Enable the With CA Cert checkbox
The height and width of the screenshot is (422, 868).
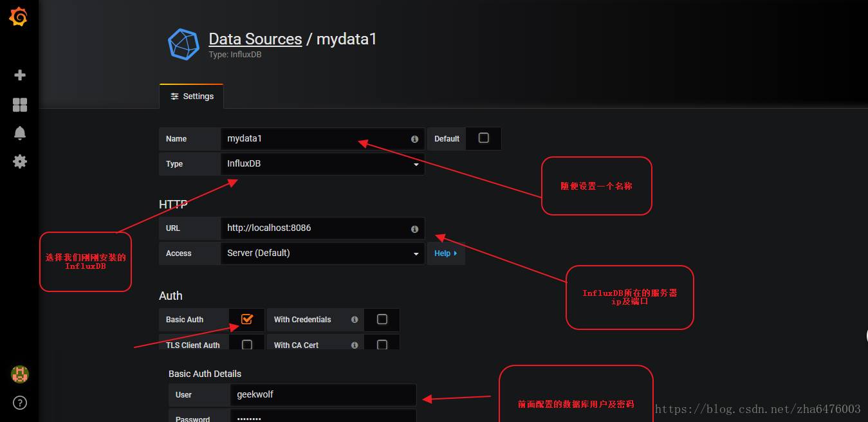(382, 345)
